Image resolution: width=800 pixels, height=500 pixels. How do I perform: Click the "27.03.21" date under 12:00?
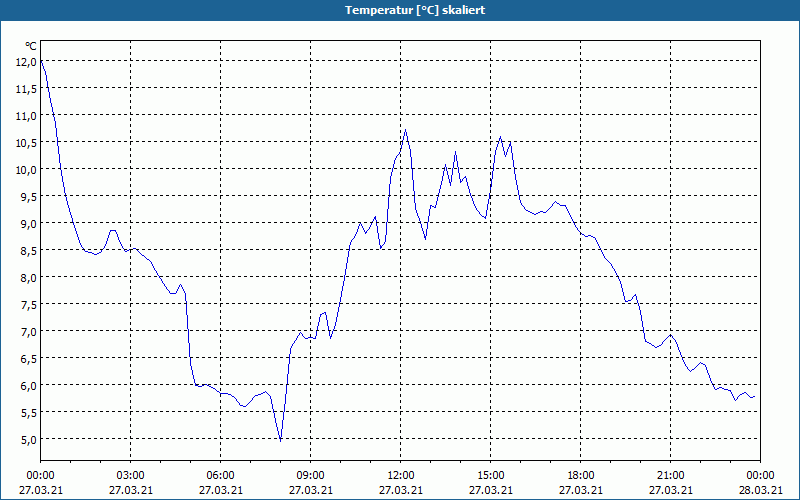(x=401, y=490)
